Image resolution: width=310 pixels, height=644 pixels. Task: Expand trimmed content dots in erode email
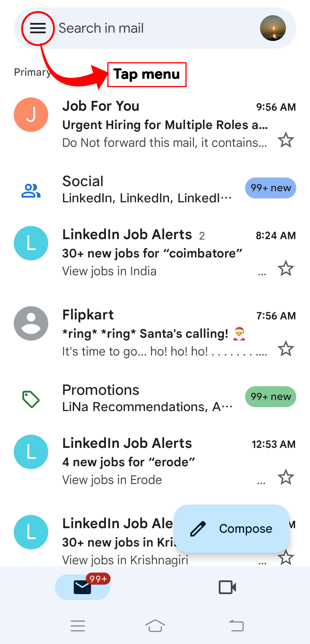261,483
